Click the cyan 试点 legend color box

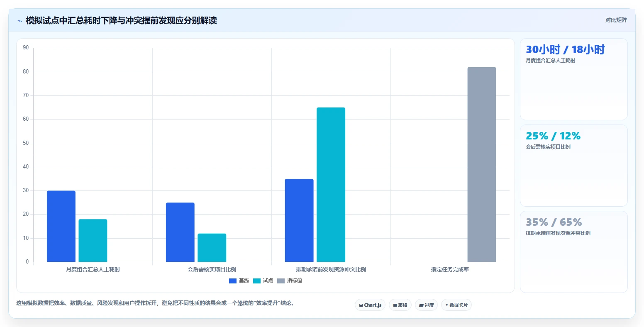click(x=257, y=281)
